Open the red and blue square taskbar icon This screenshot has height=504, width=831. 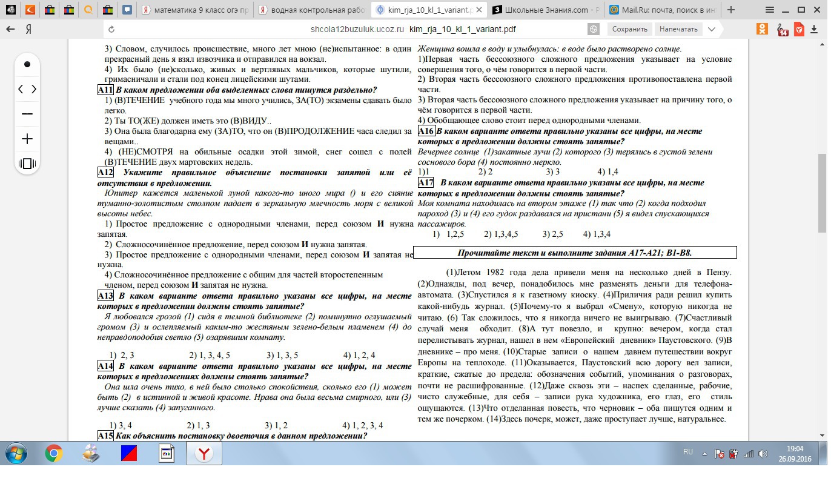[x=128, y=454]
